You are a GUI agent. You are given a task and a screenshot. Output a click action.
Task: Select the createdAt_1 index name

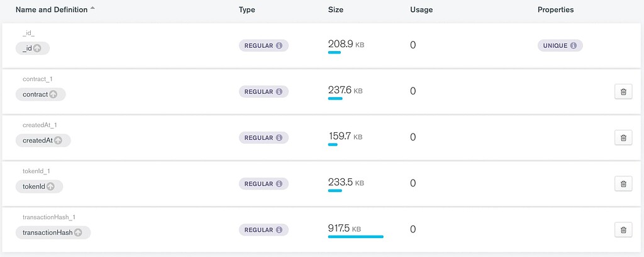40,125
